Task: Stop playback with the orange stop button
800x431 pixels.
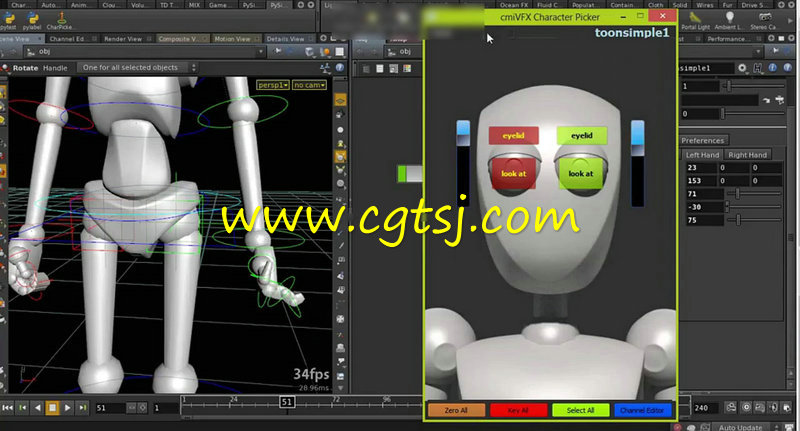Action: tap(52, 408)
